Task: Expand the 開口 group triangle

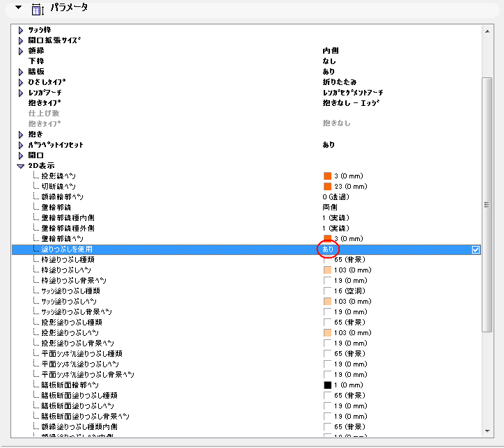Action: [21, 155]
